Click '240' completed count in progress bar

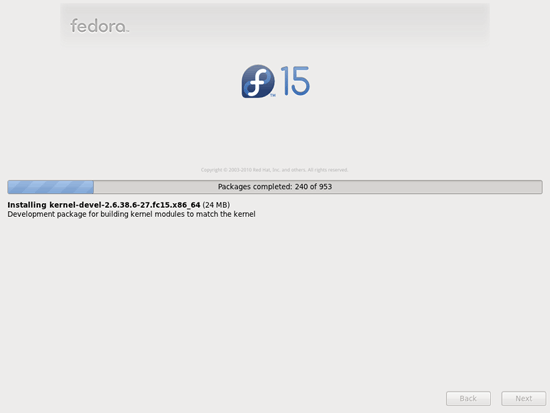pyautogui.click(x=301, y=187)
